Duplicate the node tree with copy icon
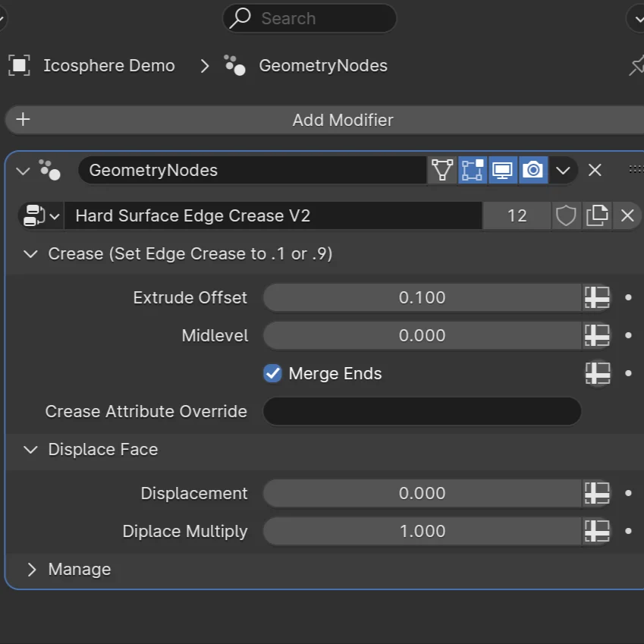644x644 pixels. click(597, 215)
